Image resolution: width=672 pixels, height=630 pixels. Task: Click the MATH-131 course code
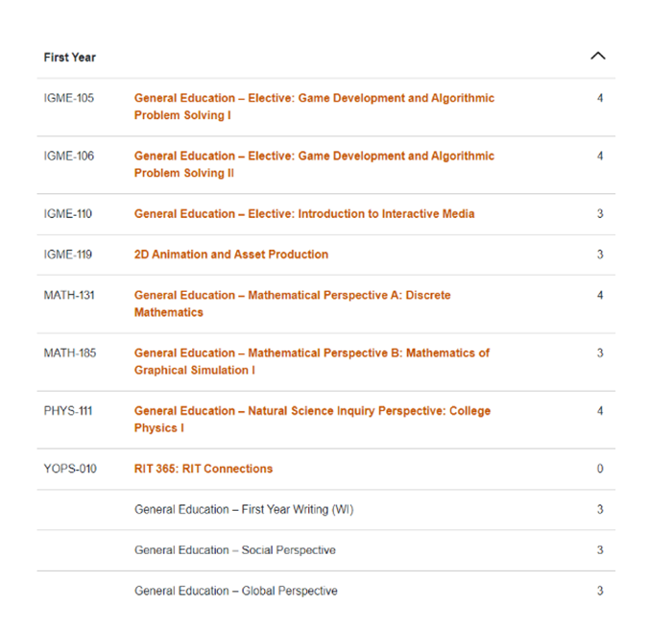pyautogui.click(x=69, y=295)
